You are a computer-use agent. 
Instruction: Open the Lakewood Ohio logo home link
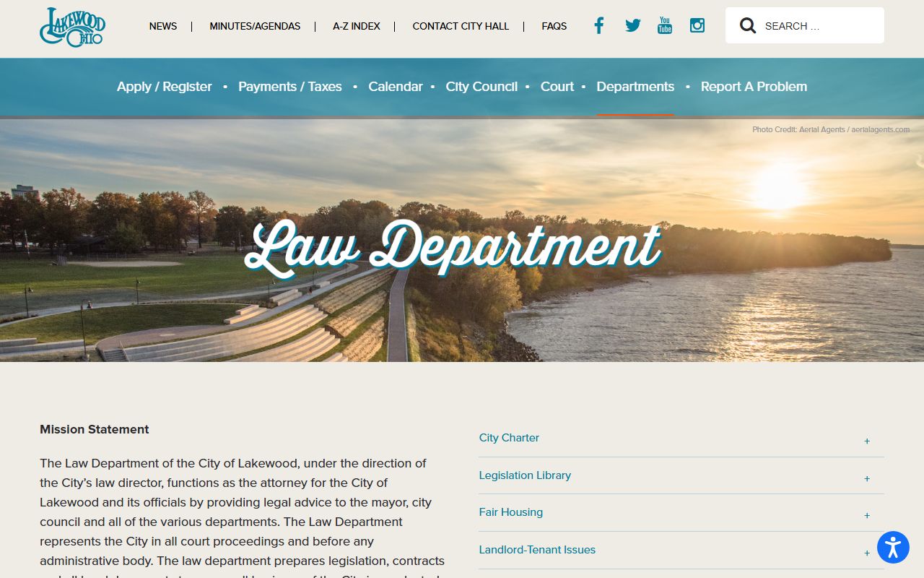pos(73,27)
